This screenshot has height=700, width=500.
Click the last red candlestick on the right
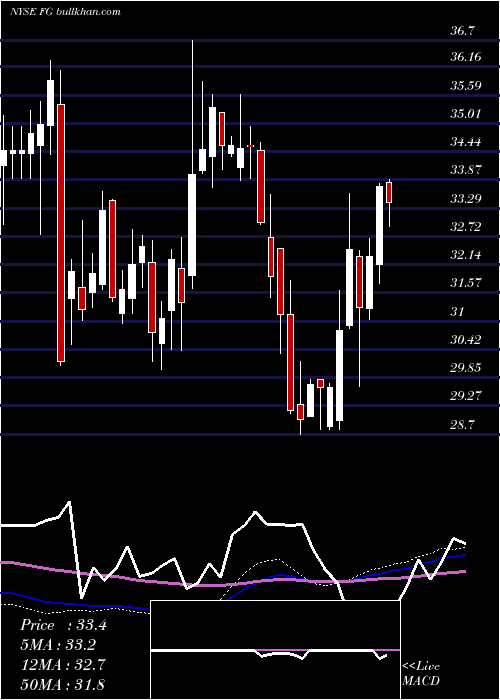pyautogui.click(x=389, y=193)
